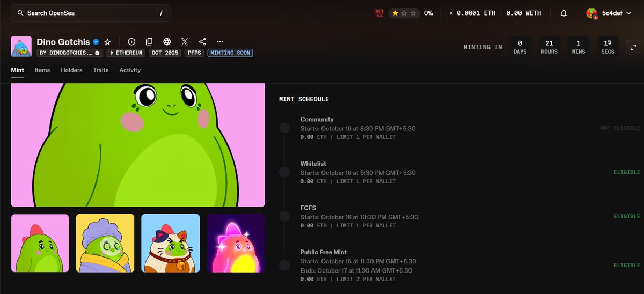
Task: Click the Whitelist stage timeline marker
Action: [284, 172]
